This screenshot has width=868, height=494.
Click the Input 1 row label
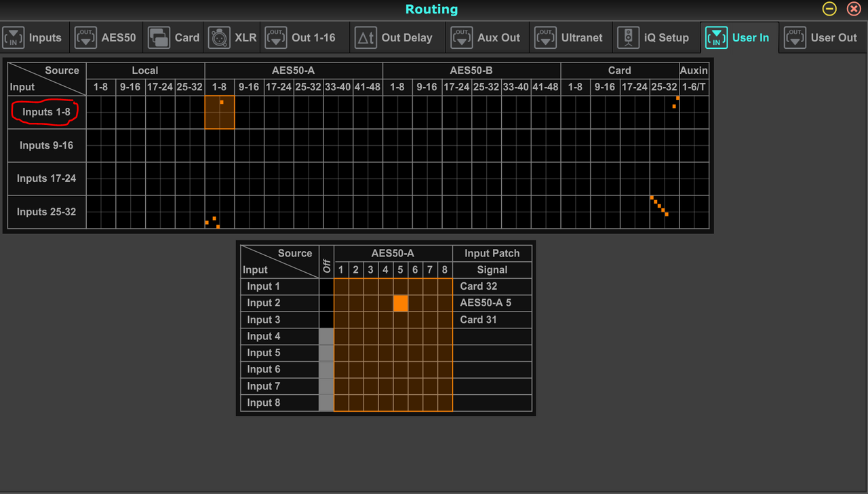pos(280,286)
